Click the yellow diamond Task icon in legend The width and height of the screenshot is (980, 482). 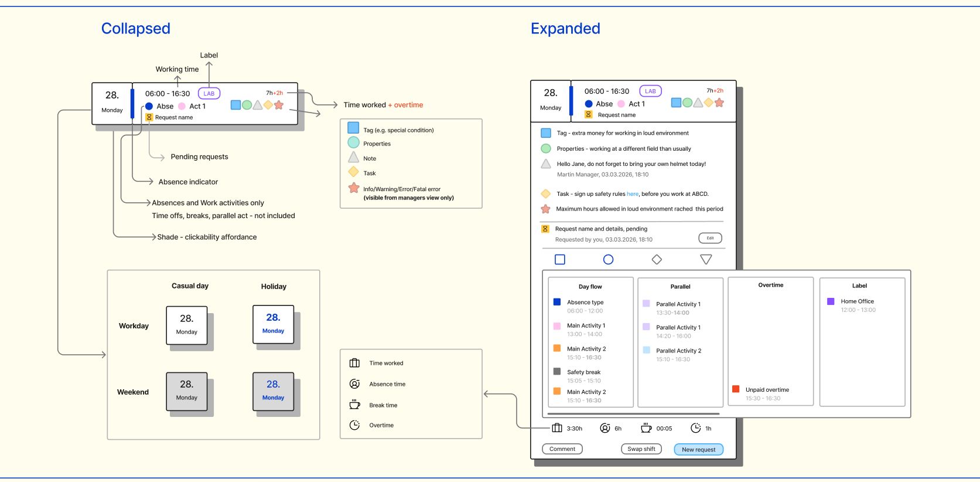353,172
